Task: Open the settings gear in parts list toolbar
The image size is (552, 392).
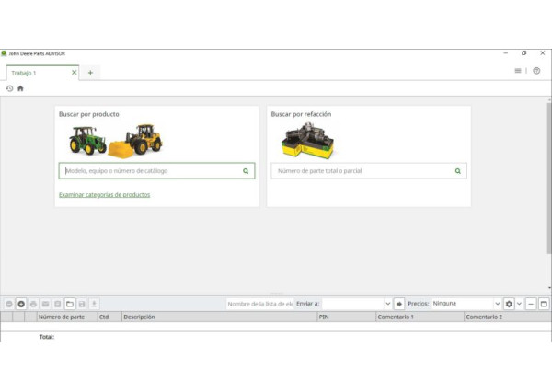Action: coord(509,304)
